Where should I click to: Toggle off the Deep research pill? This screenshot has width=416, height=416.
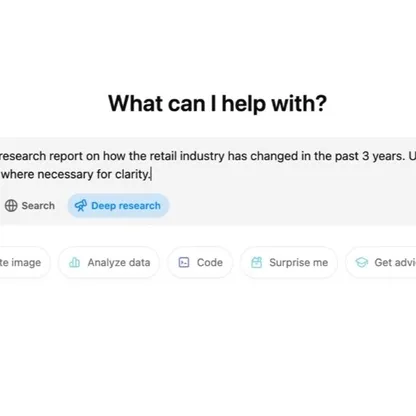pos(118,206)
